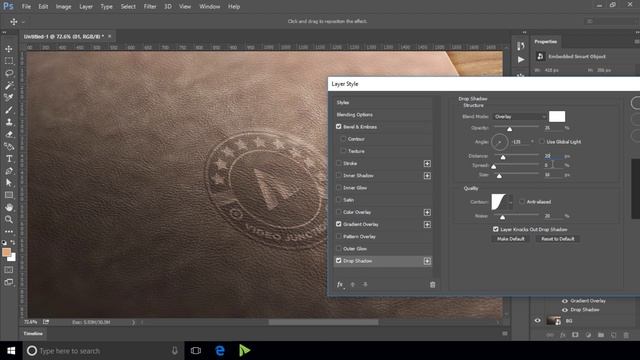Open the Edit Toolbar three-dots button

(9, 231)
